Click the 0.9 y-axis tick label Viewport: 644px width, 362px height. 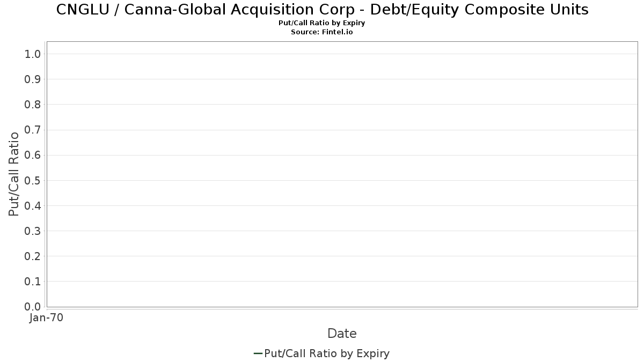[x=33, y=79]
